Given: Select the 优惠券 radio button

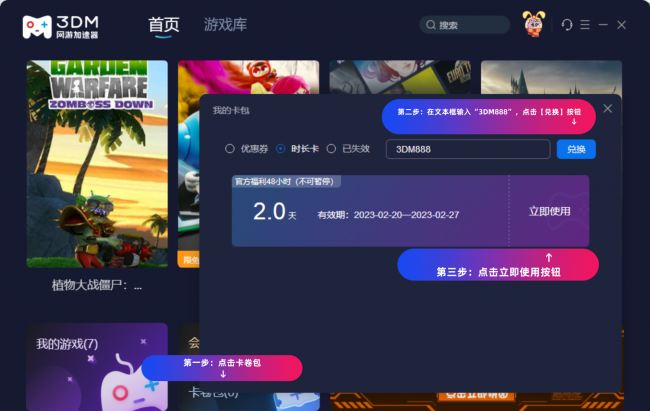Looking at the screenshot, I should pos(230,148).
